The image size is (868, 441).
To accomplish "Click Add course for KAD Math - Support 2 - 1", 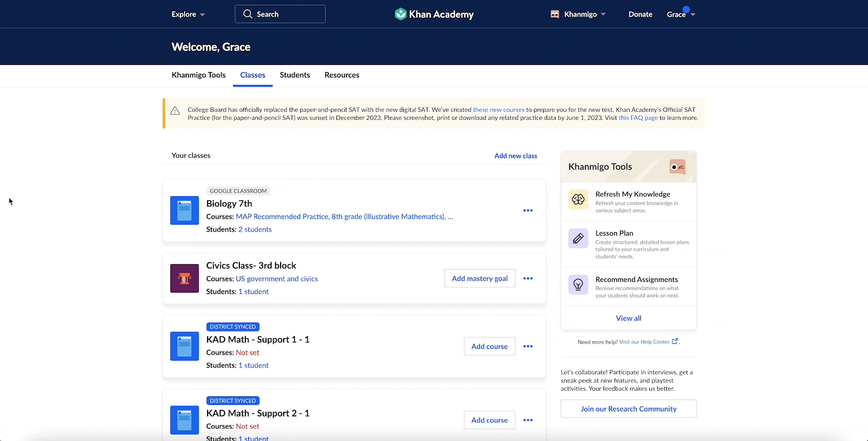I will click(x=489, y=420).
